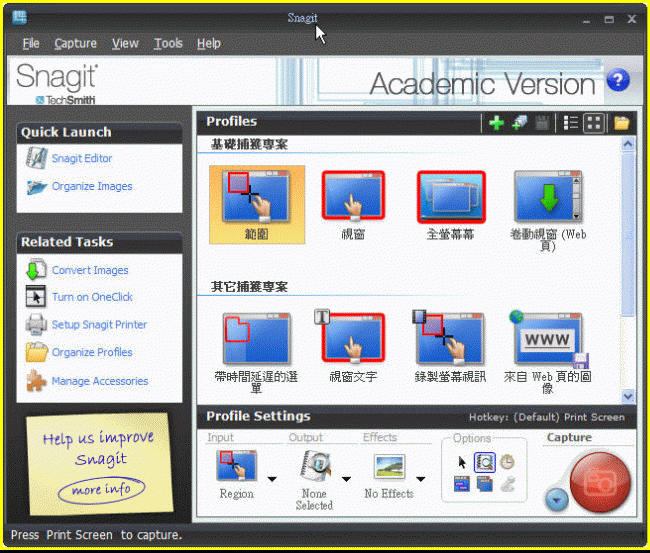
Task: Open the organize profiles folder icon in Profiles header
Action: coord(622,123)
